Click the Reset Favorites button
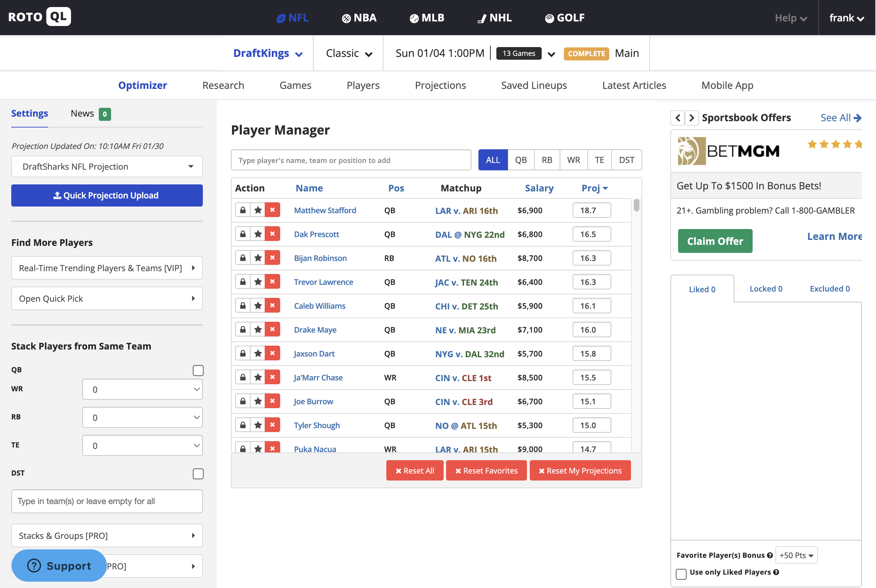Viewport: 876px width, 588px height. tap(487, 471)
